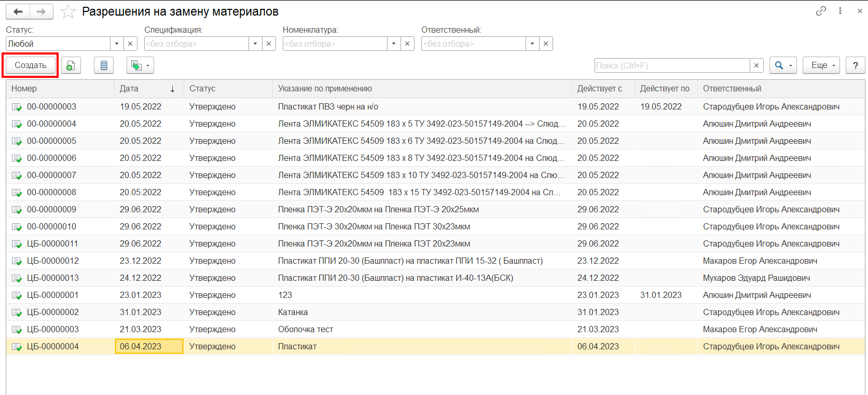
Task: Click the document icon of row 00-00000009
Action: (x=17, y=210)
